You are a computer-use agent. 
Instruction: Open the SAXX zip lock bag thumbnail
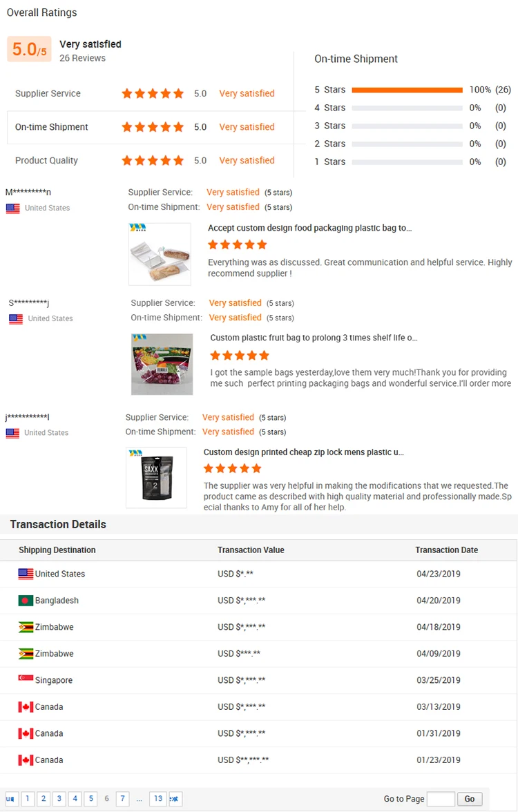(x=156, y=478)
